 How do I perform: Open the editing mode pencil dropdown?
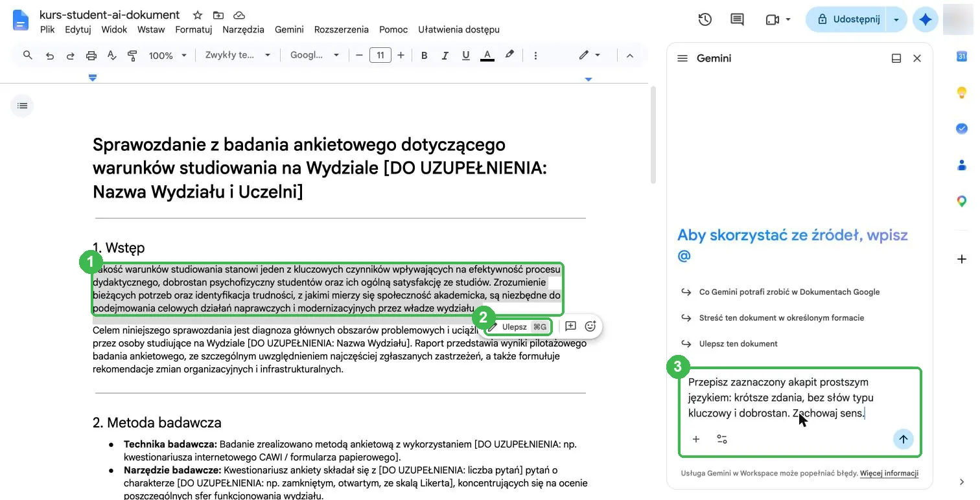[590, 56]
